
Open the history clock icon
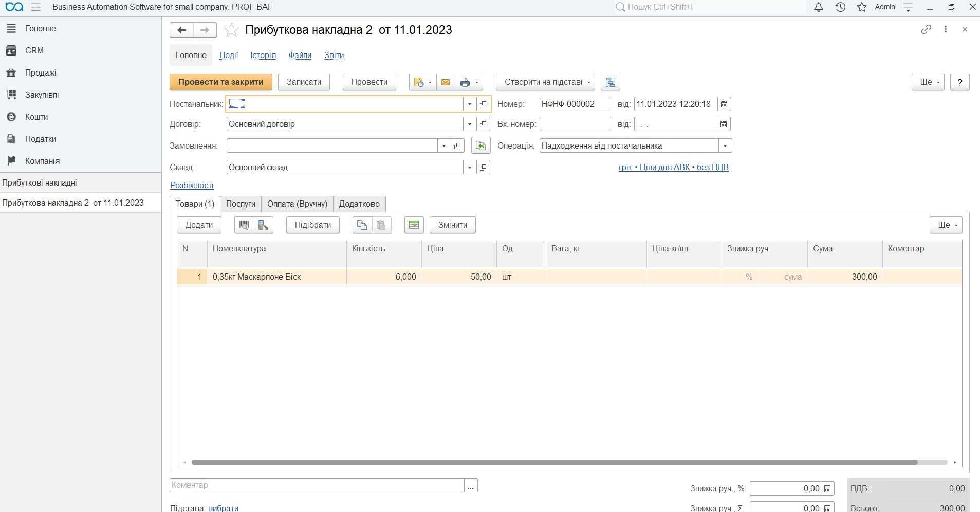pos(840,7)
